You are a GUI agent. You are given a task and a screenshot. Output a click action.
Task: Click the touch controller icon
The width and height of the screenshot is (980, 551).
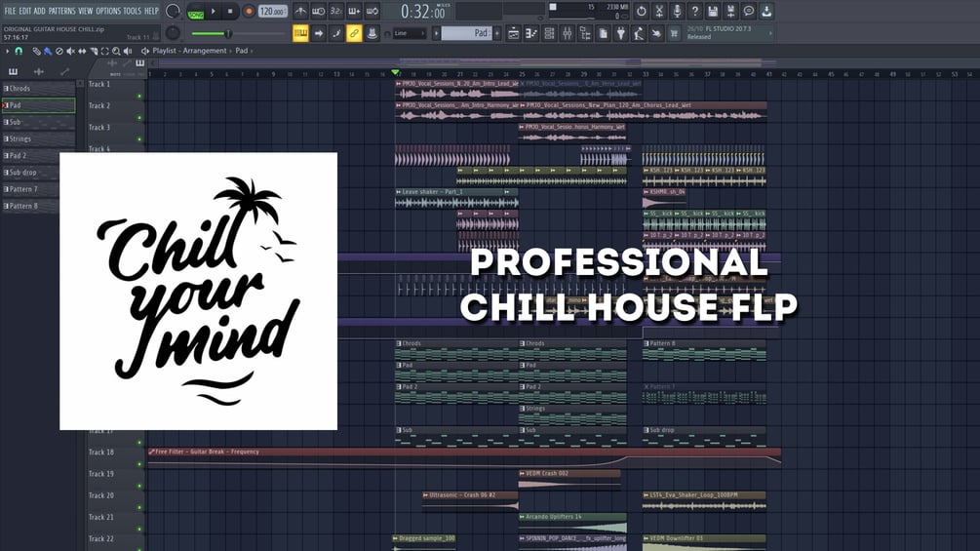tap(656, 33)
